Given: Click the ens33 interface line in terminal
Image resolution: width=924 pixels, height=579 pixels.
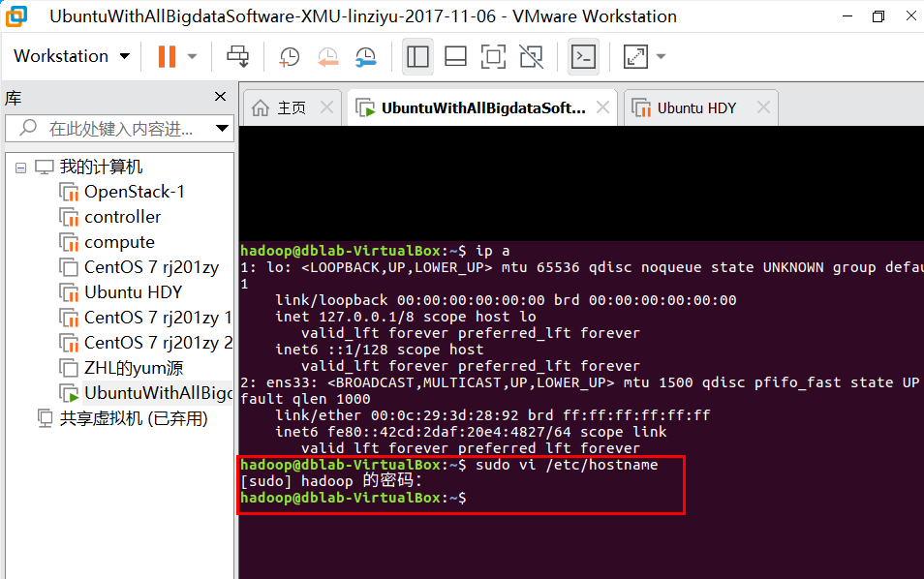Looking at the screenshot, I should (x=580, y=382).
